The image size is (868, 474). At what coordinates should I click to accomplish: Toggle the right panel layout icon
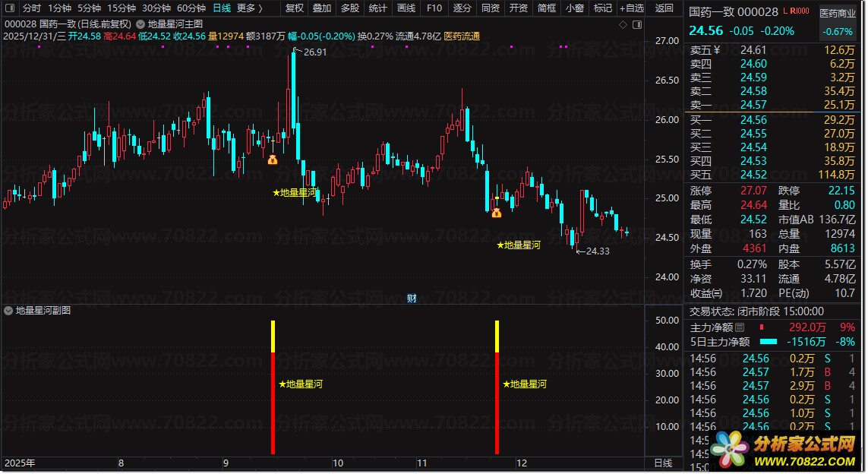pyautogui.click(x=637, y=24)
